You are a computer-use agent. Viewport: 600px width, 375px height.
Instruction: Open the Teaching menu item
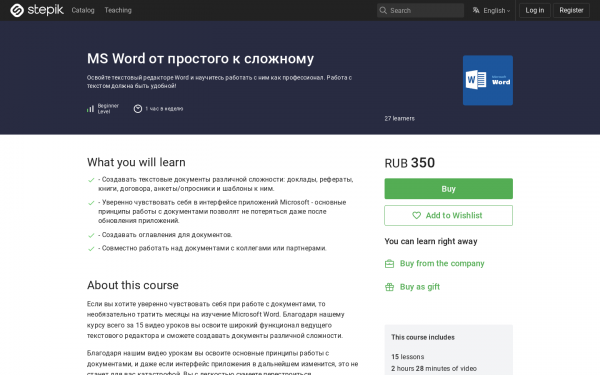click(118, 10)
